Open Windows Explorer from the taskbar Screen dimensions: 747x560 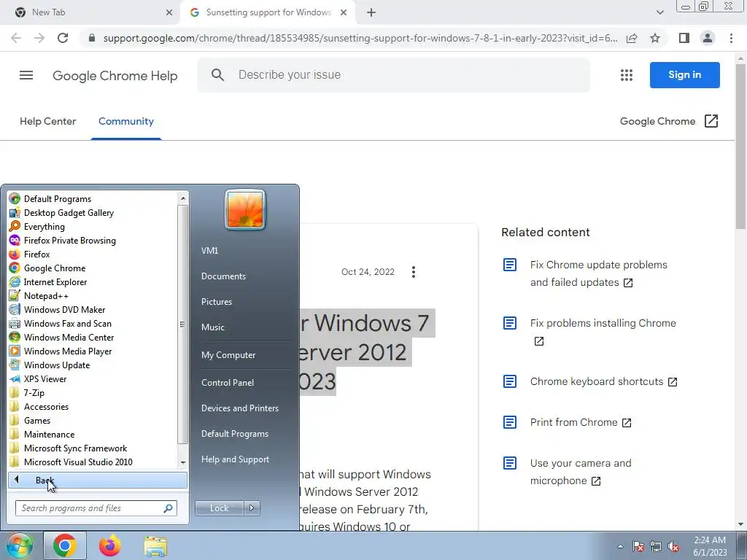pos(155,546)
